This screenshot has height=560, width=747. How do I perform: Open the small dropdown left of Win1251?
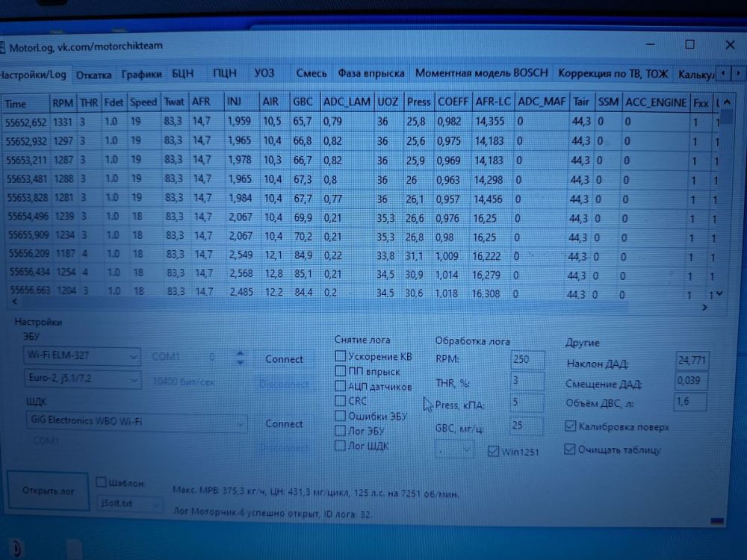point(454,449)
